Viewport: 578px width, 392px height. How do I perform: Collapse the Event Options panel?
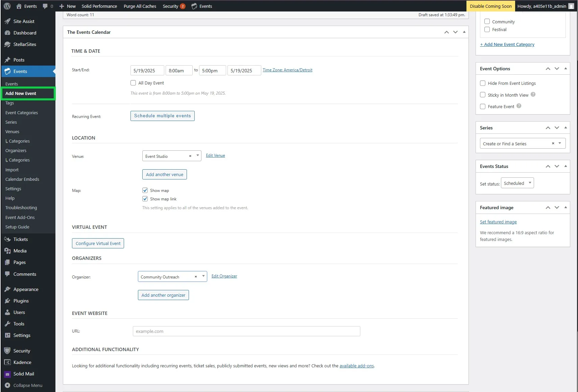tap(565, 68)
